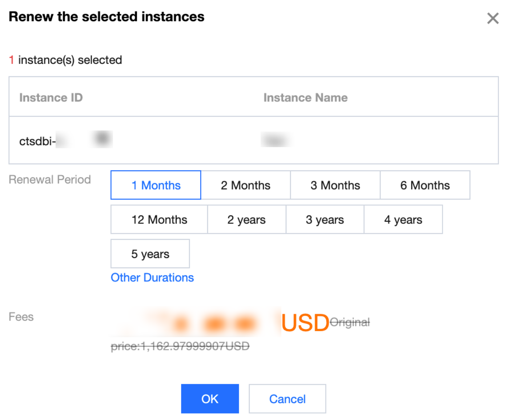The image size is (511, 420).
Task: Open the Other Durations link
Action: (x=152, y=278)
